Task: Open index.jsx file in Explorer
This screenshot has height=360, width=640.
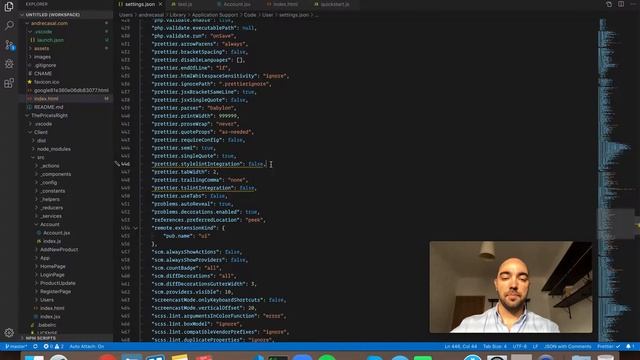Action: click(x=50, y=316)
